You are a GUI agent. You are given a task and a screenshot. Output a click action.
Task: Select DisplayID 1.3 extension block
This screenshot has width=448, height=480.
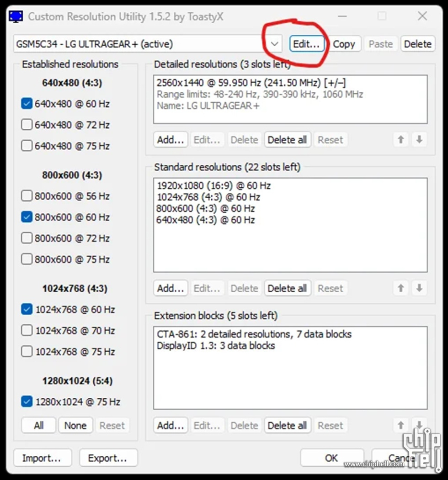pyautogui.click(x=216, y=346)
